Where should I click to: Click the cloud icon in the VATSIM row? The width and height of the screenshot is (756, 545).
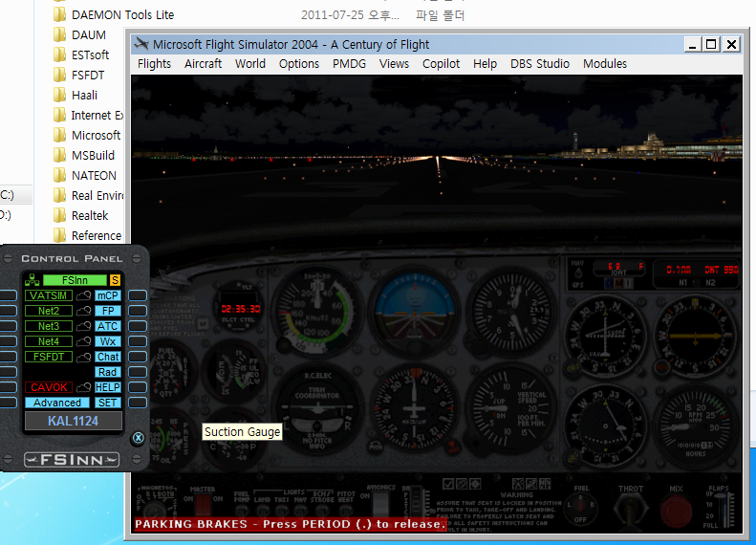pos(83,295)
